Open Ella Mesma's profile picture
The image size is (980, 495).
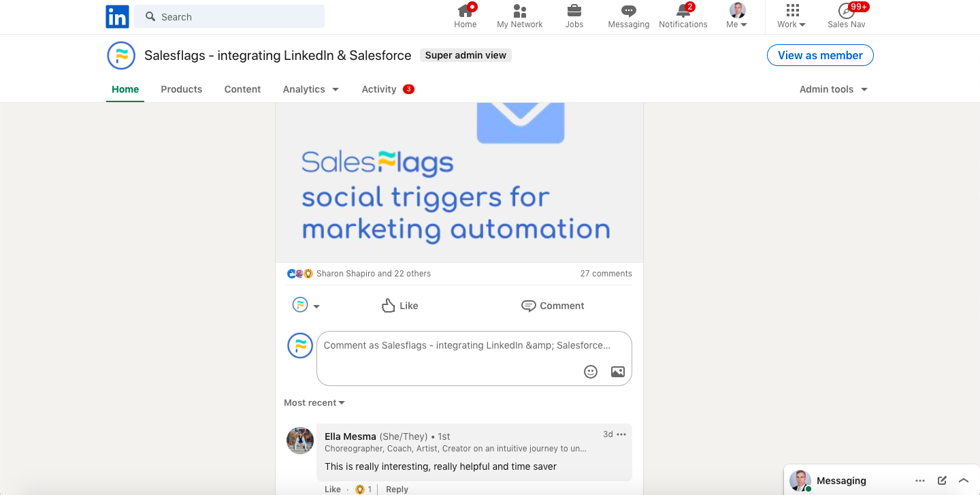point(300,441)
